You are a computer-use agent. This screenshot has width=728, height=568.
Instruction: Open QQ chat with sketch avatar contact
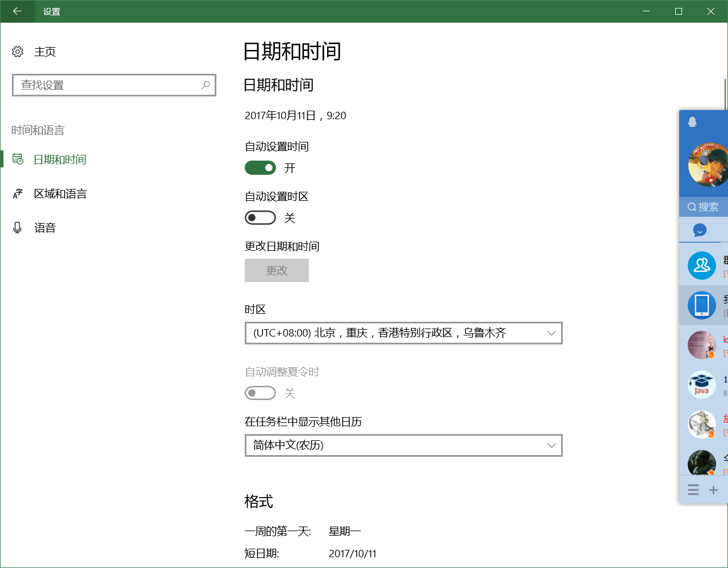tap(702, 424)
